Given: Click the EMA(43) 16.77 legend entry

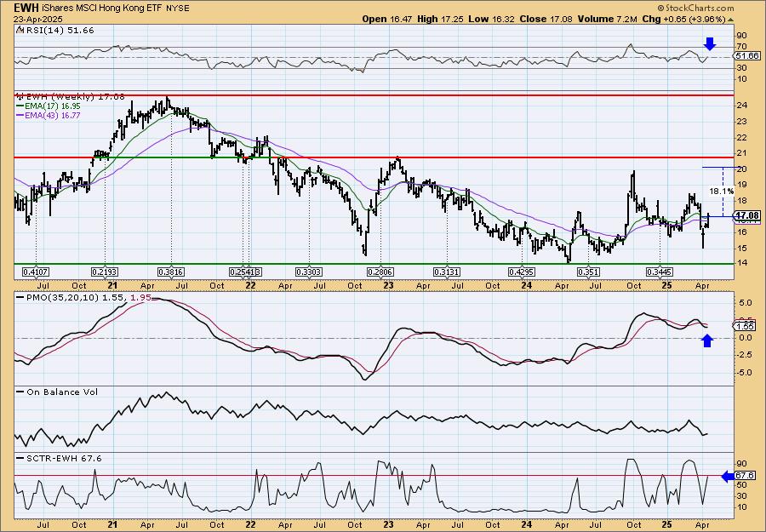Looking at the screenshot, I should [48, 115].
